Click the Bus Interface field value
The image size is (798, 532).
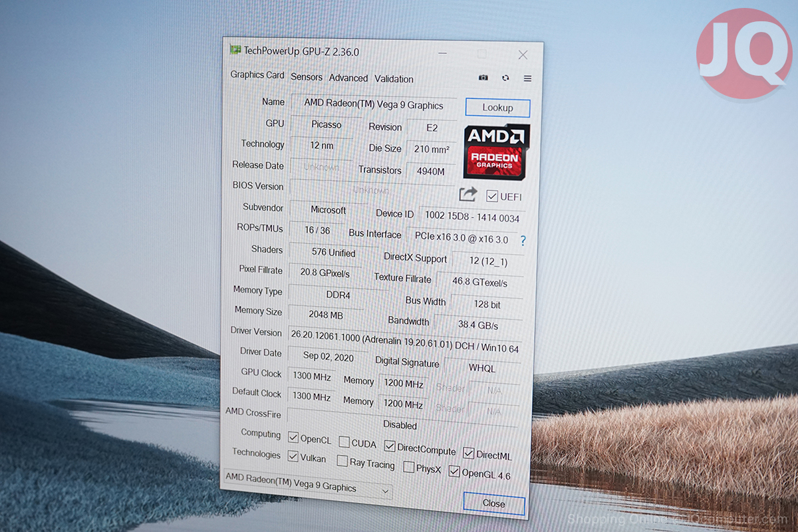[x=462, y=239]
